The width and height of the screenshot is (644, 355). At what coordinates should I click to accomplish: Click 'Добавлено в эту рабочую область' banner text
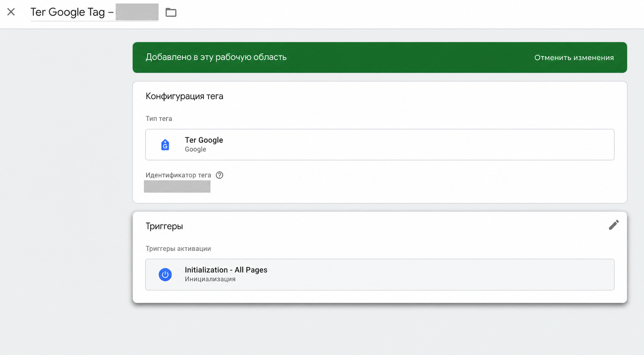click(216, 57)
